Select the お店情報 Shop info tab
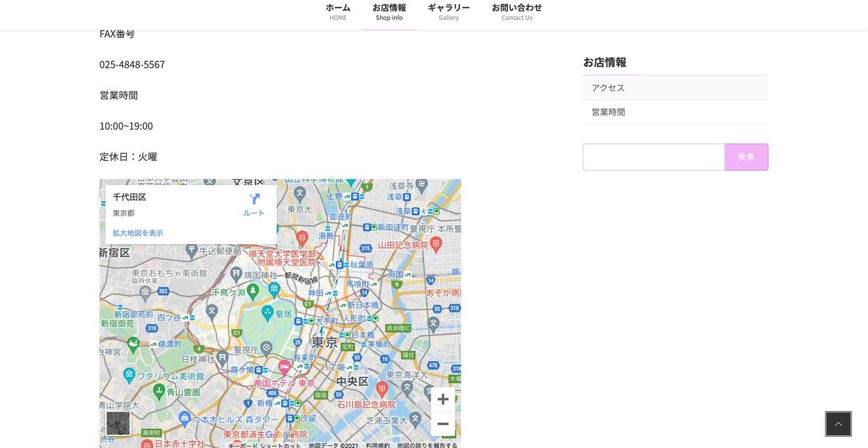 tap(389, 12)
